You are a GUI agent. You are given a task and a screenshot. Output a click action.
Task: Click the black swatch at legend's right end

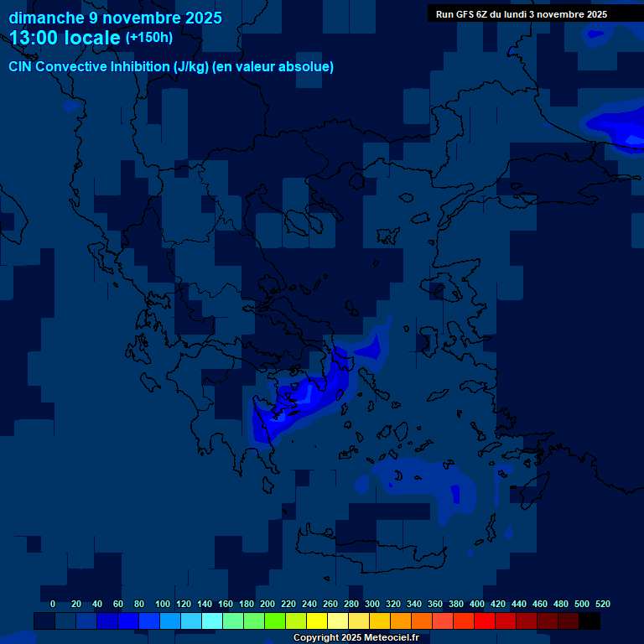[589, 621]
